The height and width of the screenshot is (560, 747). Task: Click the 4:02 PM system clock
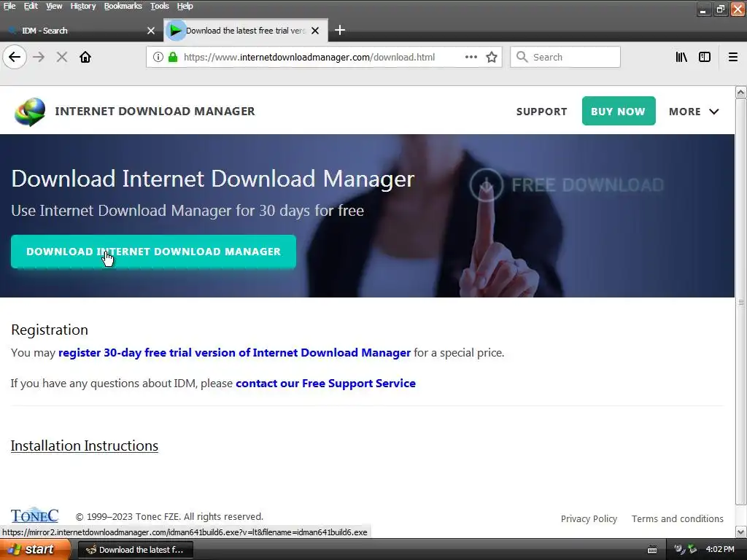pos(720,550)
